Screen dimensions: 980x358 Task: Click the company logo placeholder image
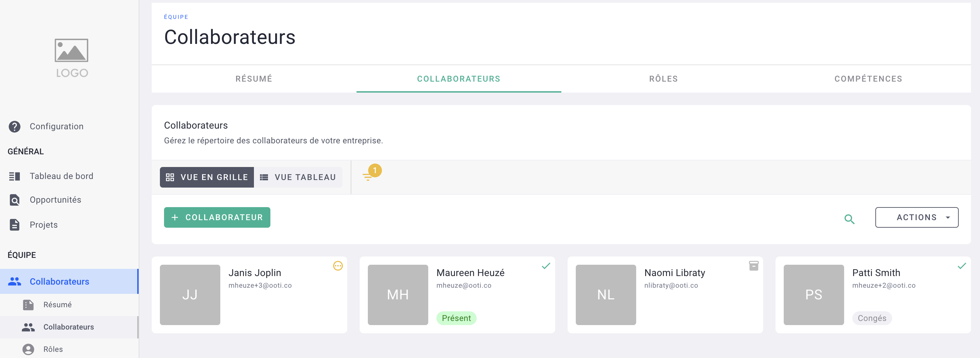(x=71, y=58)
